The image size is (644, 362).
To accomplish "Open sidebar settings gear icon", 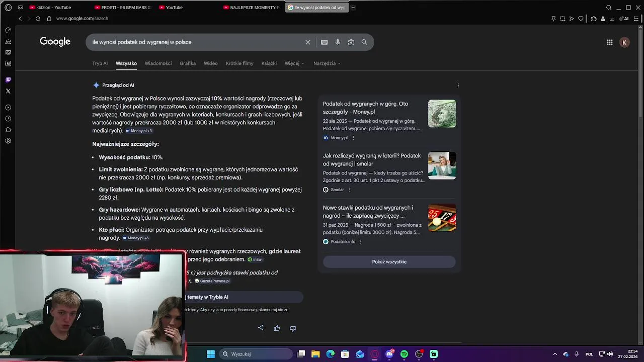I will (8, 141).
